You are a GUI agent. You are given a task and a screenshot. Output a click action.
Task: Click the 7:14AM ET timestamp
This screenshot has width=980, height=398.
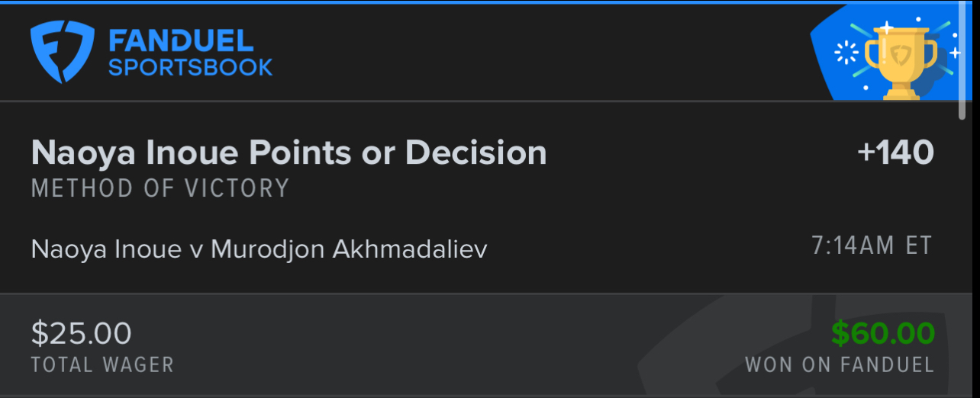pyautogui.click(x=872, y=246)
